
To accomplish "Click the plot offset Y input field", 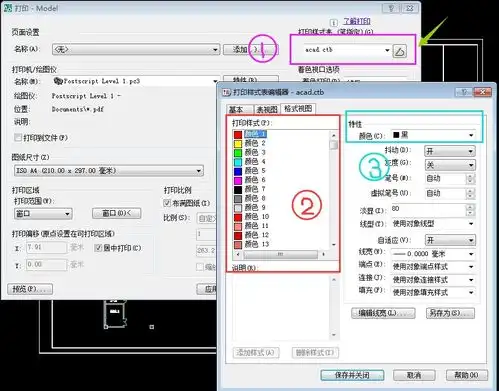I will pos(46,265).
